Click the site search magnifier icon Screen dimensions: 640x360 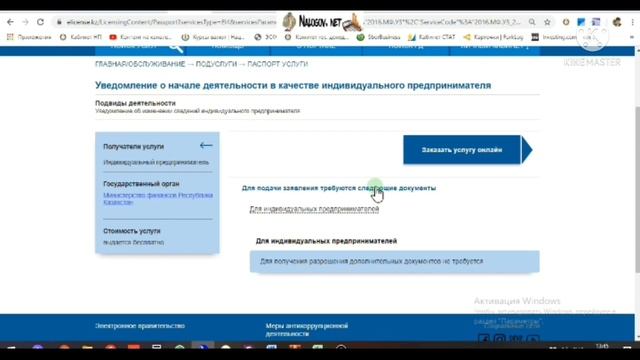(x=176, y=48)
